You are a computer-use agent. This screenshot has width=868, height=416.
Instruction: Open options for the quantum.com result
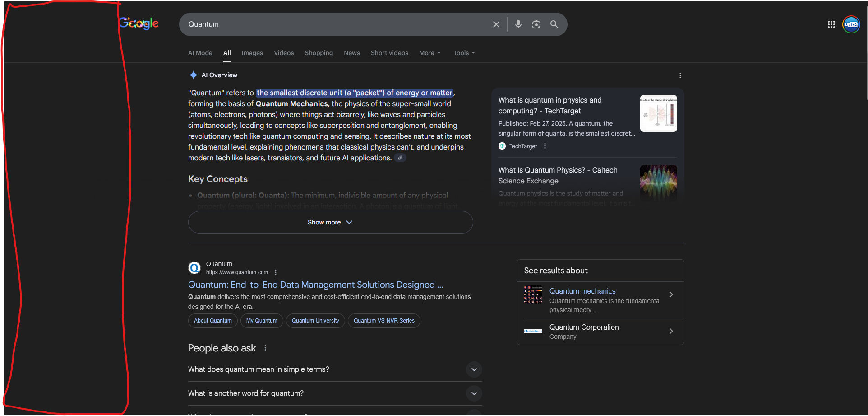(x=276, y=272)
